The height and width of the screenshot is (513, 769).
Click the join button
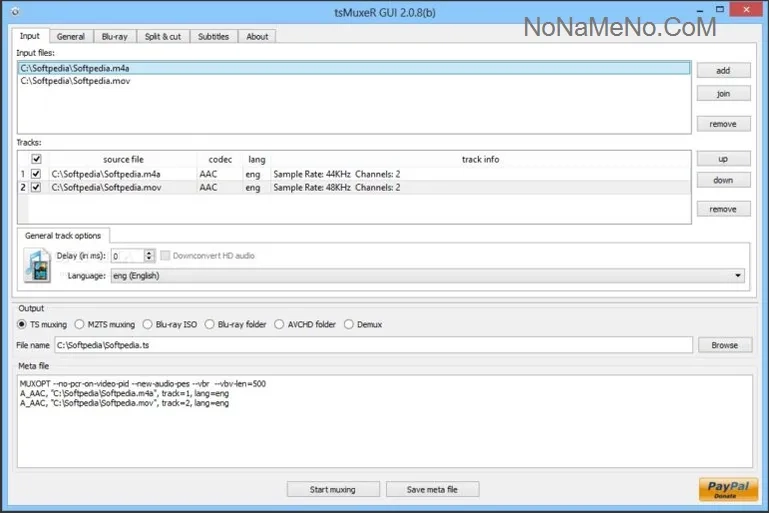(723, 93)
